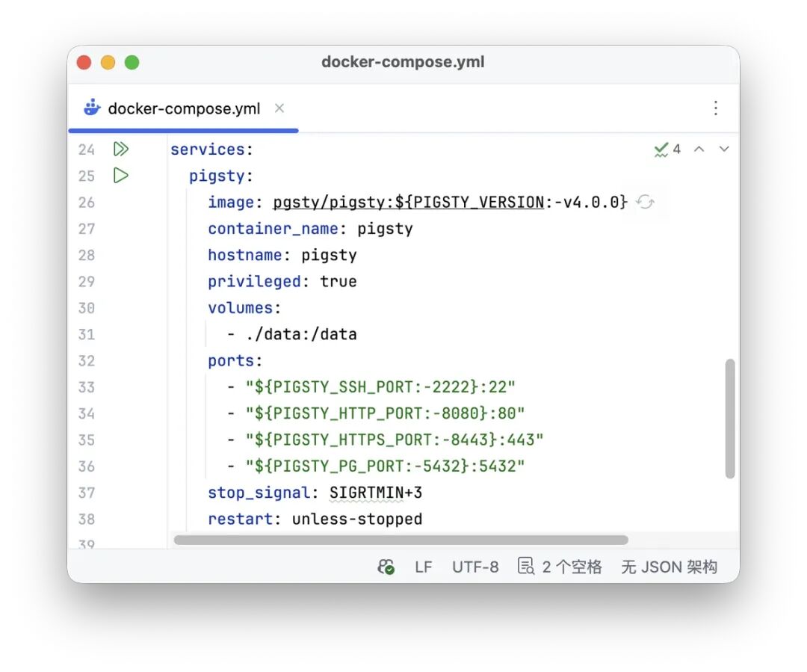Screen dimensions: 807x672
Task: Click the ./data:/data volume entry
Action: tap(301, 335)
